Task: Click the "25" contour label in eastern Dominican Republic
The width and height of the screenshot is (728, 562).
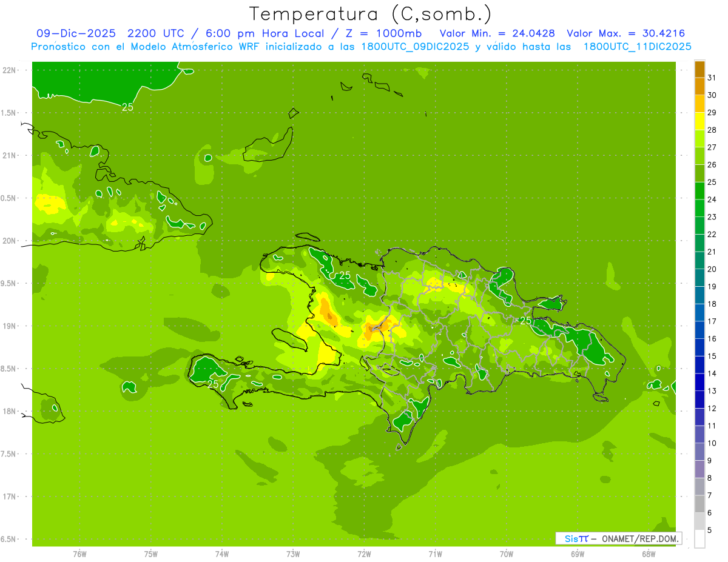Action: pos(526,320)
